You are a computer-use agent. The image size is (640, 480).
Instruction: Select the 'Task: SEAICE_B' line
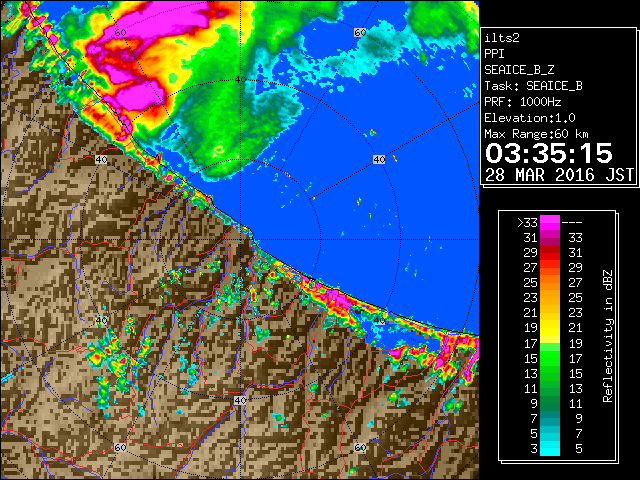click(x=533, y=86)
